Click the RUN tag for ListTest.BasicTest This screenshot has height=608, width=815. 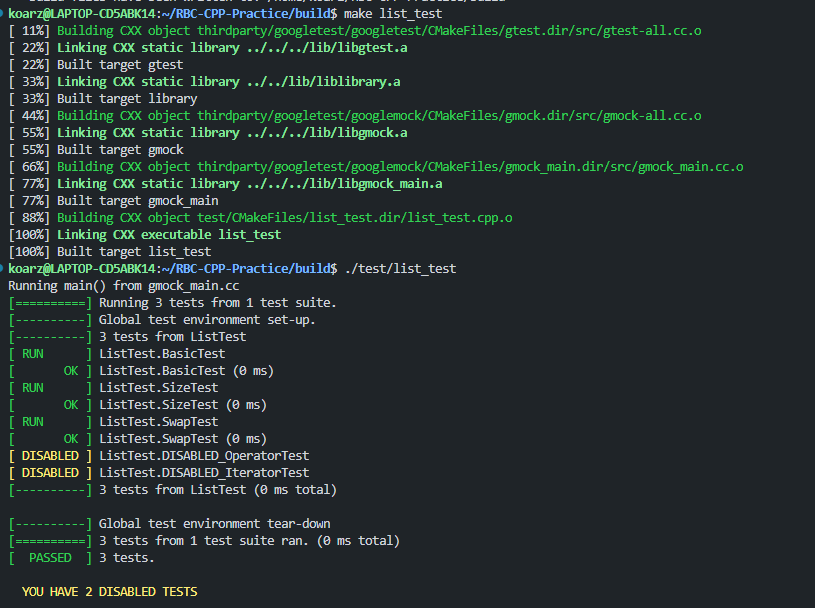[x=33, y=354]
